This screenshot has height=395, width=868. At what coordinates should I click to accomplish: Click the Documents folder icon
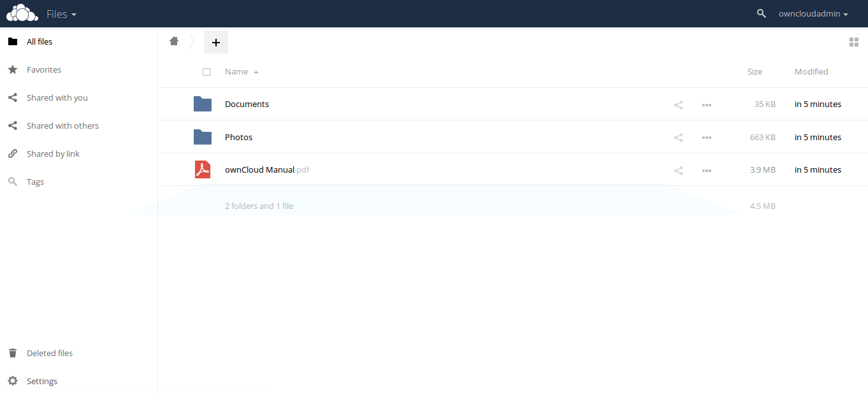203,104
